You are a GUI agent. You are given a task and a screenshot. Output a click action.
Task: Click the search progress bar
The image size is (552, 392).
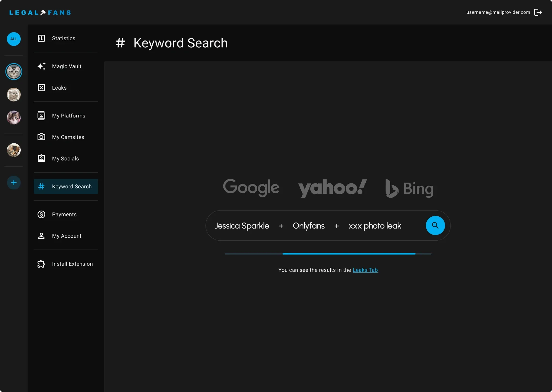tap(328, 254)
